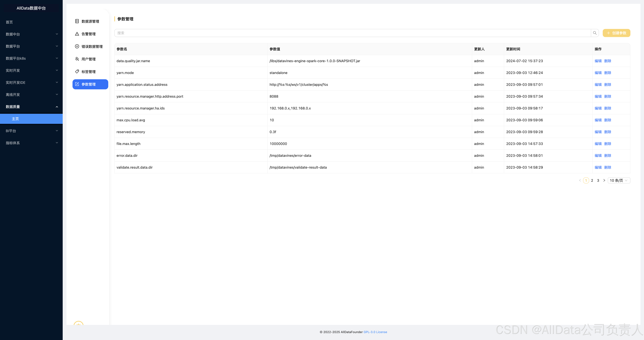Click 创建参数 button

click(616, 33)
